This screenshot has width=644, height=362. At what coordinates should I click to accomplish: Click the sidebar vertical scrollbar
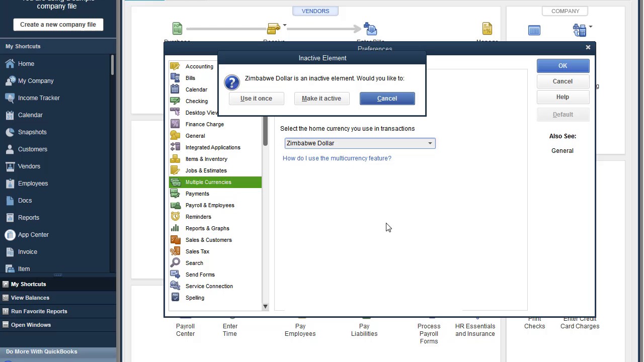pos(113,65)
